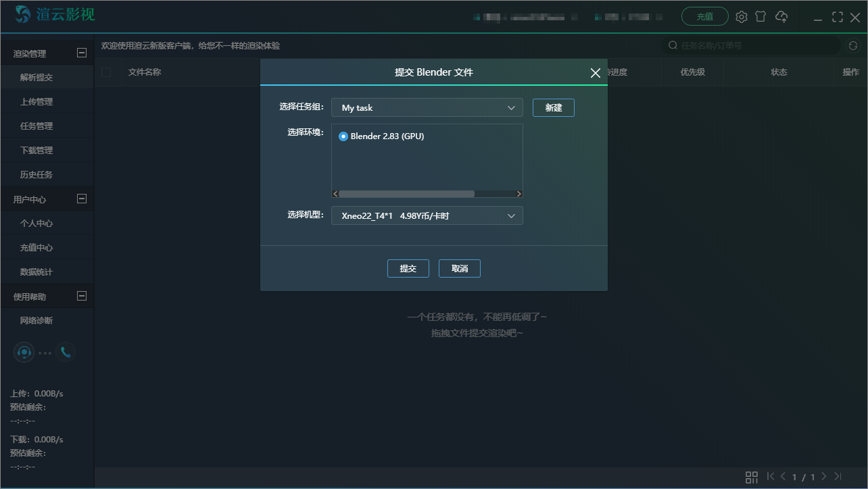Collapse the 用户中心 section
Image resolution: width=868 pixels, height=489 pixels.
point(82,199)
